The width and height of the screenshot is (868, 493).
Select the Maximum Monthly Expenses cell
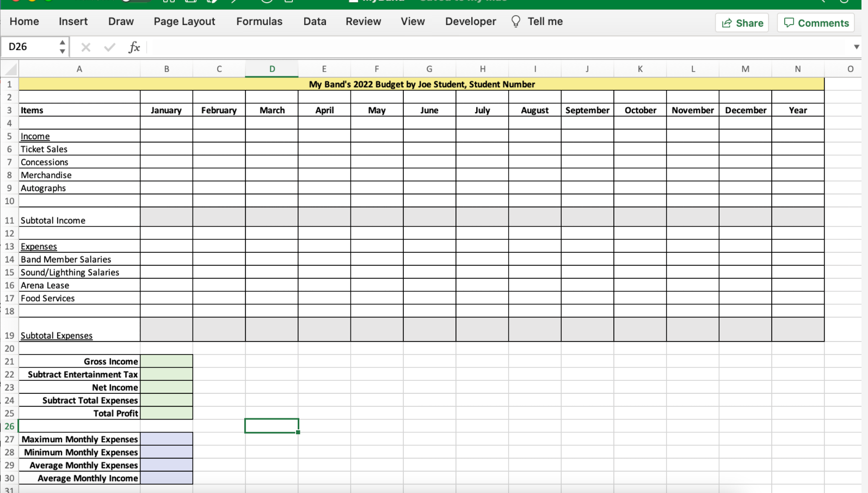[x=79, y=439]
